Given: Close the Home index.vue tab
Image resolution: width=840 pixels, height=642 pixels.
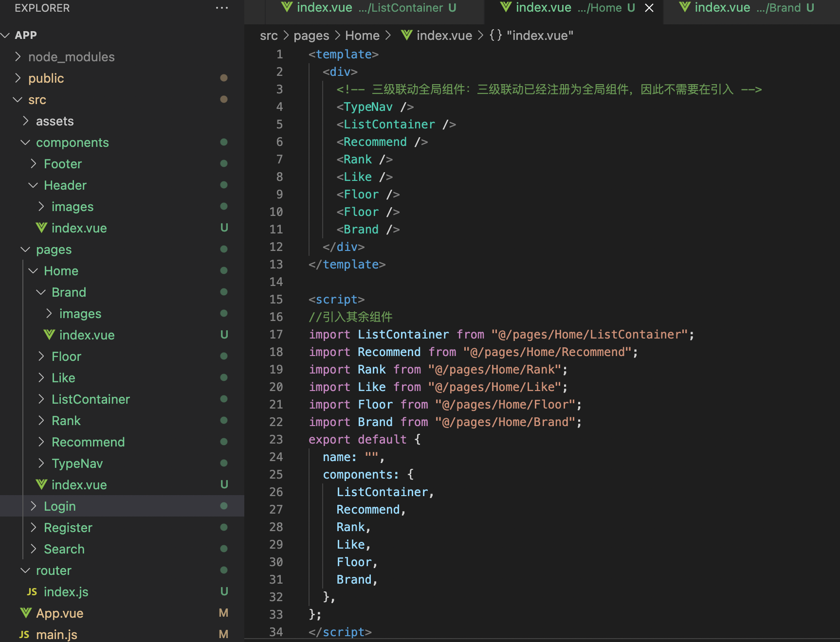Looking at the screenshot, I should pyautogui.click(x=649, y=8).
